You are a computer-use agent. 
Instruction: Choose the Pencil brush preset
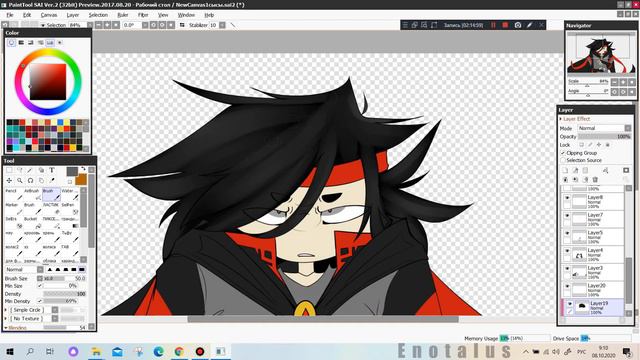tap(13, 194)
